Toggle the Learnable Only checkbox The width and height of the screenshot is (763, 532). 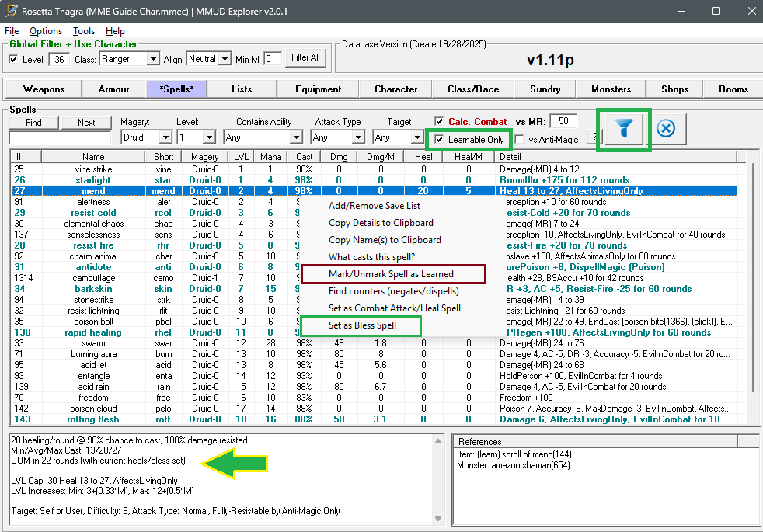[440, 140]
